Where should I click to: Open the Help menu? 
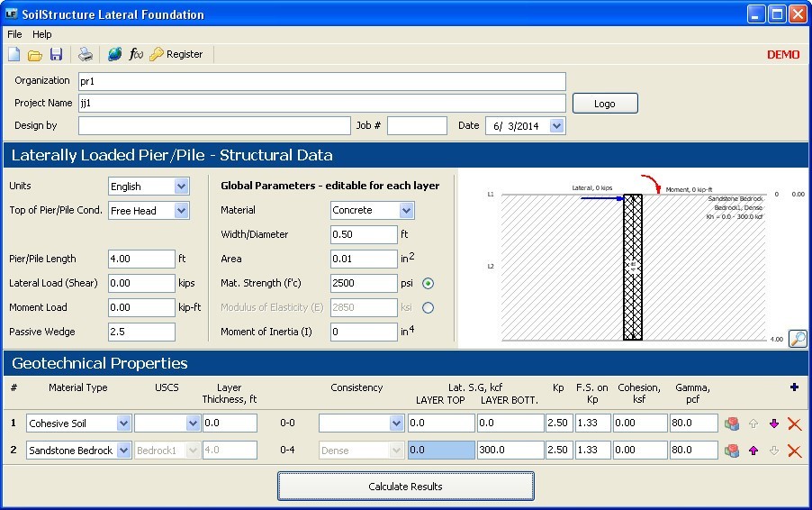(42, 34)
